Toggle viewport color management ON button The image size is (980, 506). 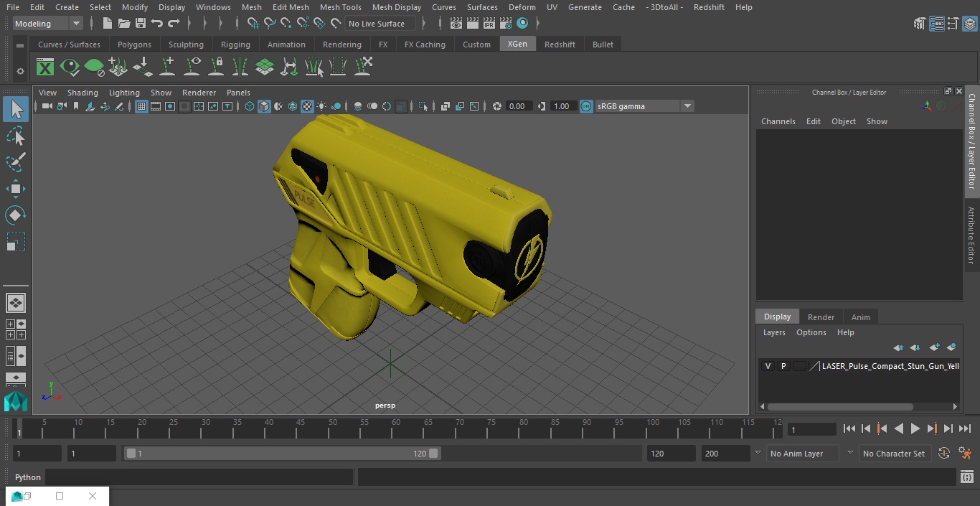coord(586,106)
